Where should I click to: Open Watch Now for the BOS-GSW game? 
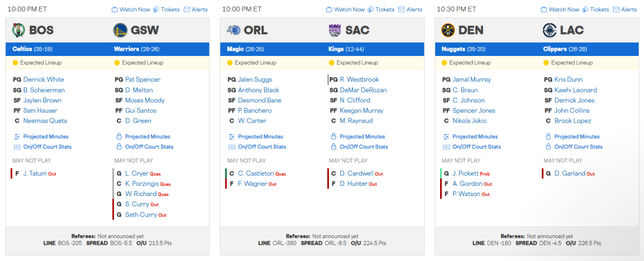click(131, 10)
